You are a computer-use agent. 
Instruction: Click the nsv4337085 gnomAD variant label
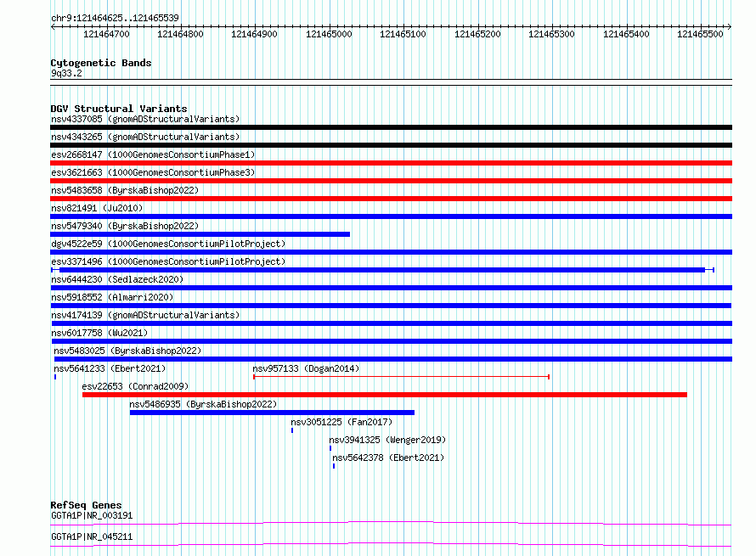[x=145, y=119]
